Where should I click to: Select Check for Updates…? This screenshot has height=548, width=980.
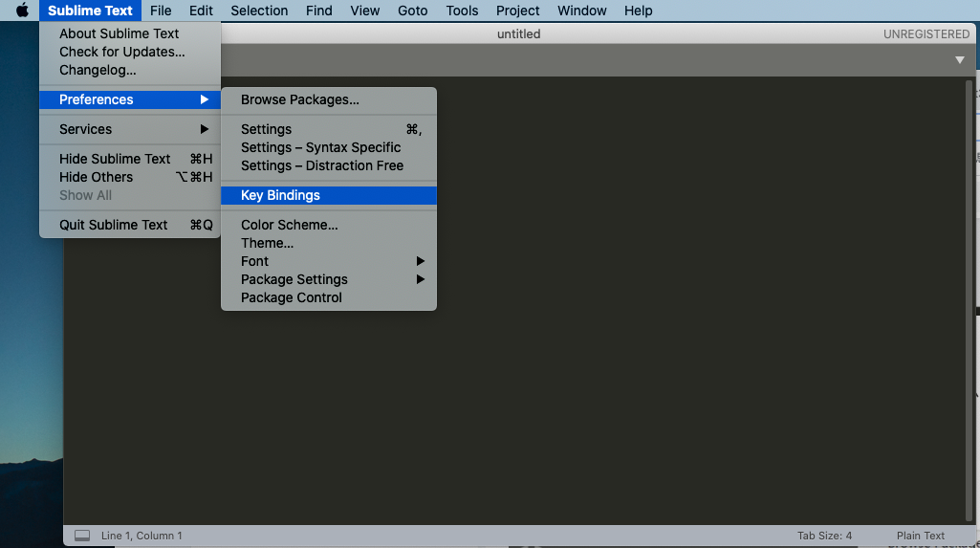130,52
